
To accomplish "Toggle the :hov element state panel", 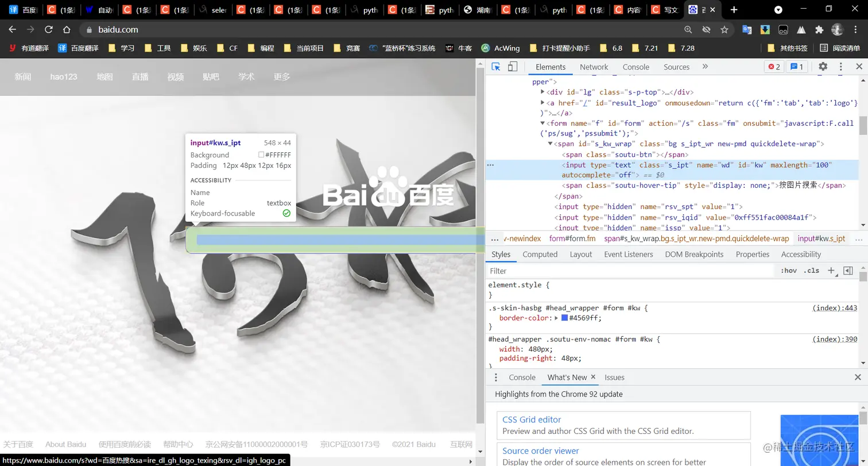I will (x=789, y=271).
